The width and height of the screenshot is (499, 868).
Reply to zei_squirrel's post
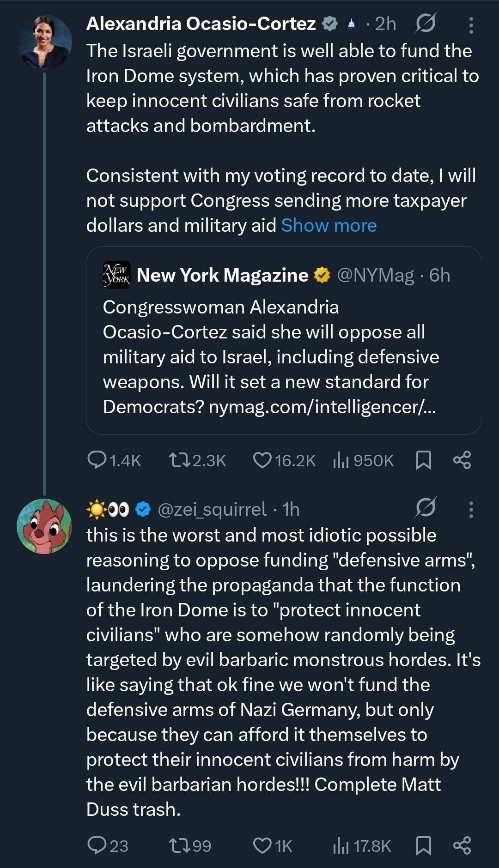click(97, 845)
